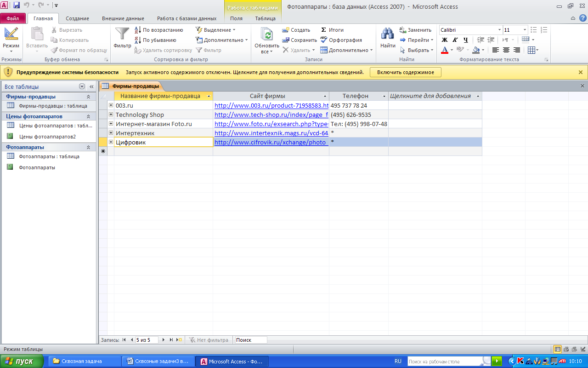Align text right

click(x=517, y=50)
